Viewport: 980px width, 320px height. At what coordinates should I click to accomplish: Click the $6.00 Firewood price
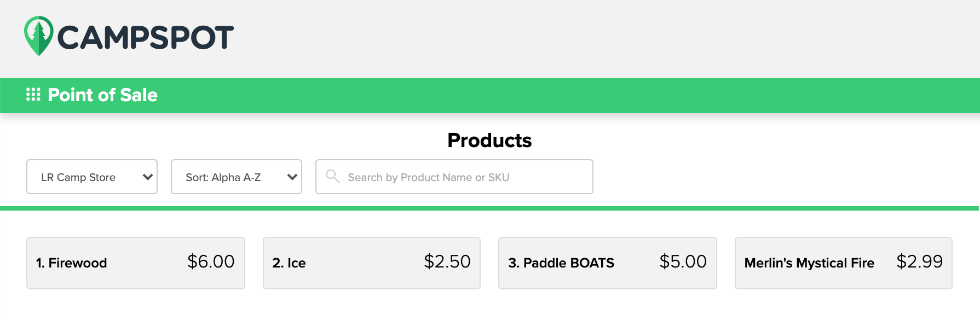point(210,263)
